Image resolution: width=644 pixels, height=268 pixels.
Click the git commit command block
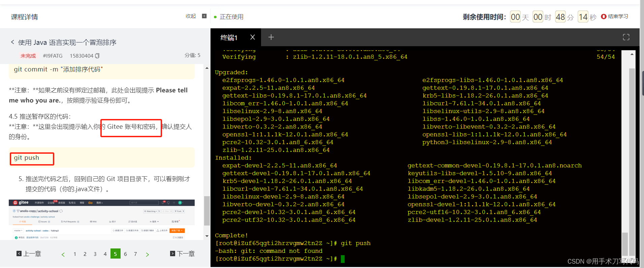(x=102, y=71)
